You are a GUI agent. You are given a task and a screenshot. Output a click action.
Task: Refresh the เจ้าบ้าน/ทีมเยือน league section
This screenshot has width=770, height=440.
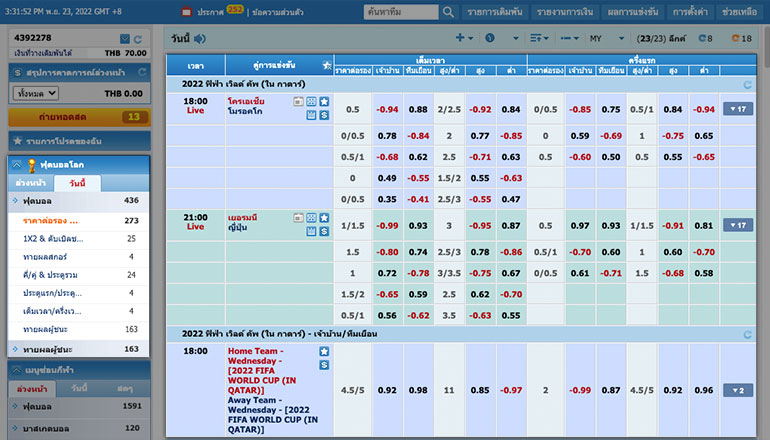click(747, 334)
